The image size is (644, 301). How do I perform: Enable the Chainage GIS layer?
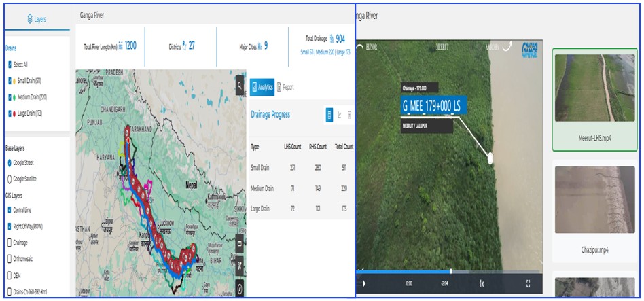pyautogui.click(x=9, y=242)
